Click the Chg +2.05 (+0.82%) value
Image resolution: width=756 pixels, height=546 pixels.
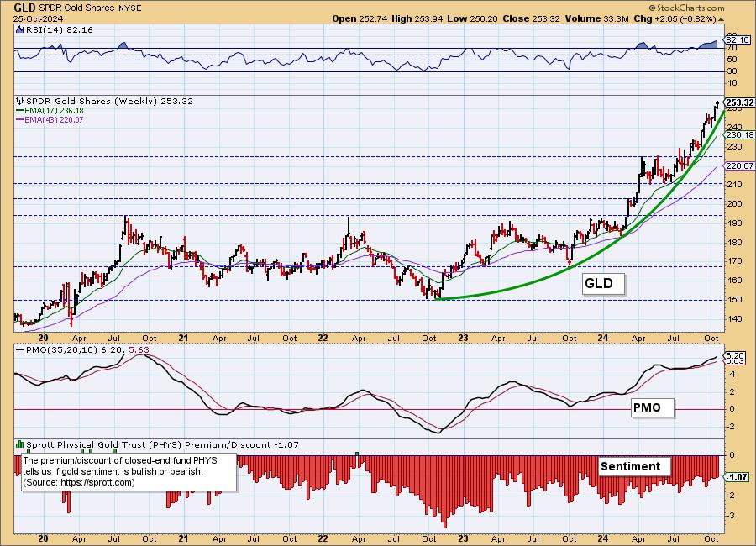coord(675,18)
